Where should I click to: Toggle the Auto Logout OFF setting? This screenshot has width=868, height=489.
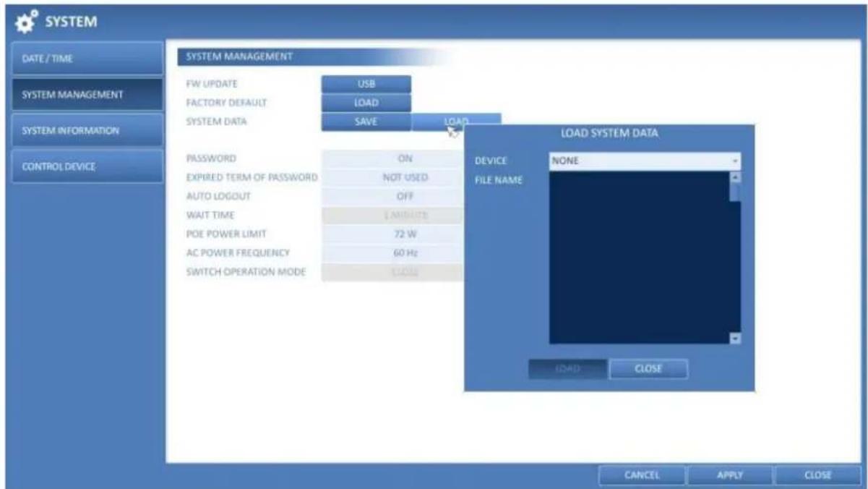tap(392, 195)
